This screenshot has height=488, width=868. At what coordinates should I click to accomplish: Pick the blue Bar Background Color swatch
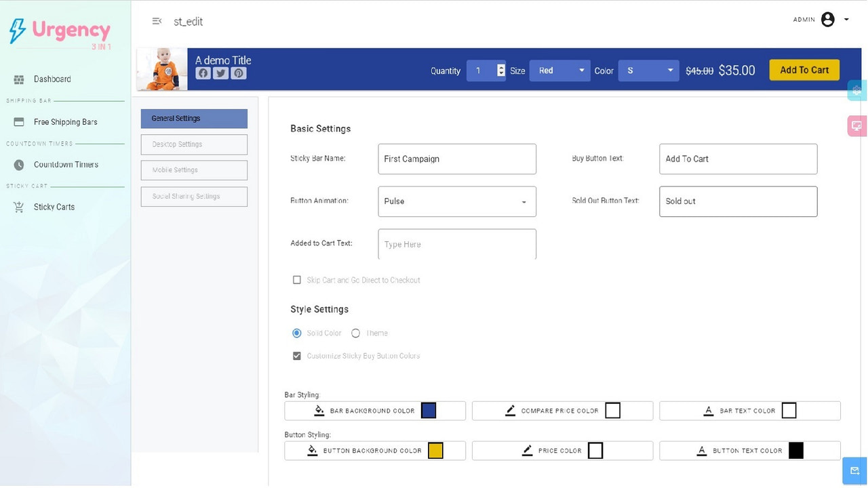coord(429,411)
